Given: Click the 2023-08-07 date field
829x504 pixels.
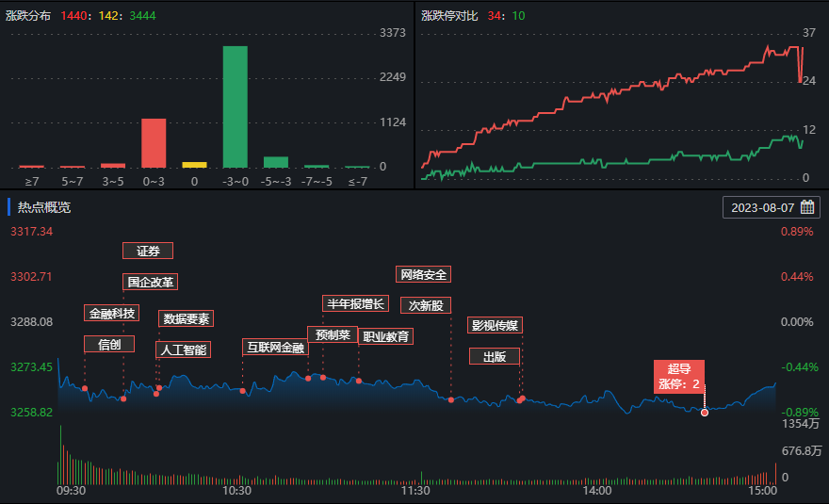Looking at the screenshot, I should [x=762, y=207].
